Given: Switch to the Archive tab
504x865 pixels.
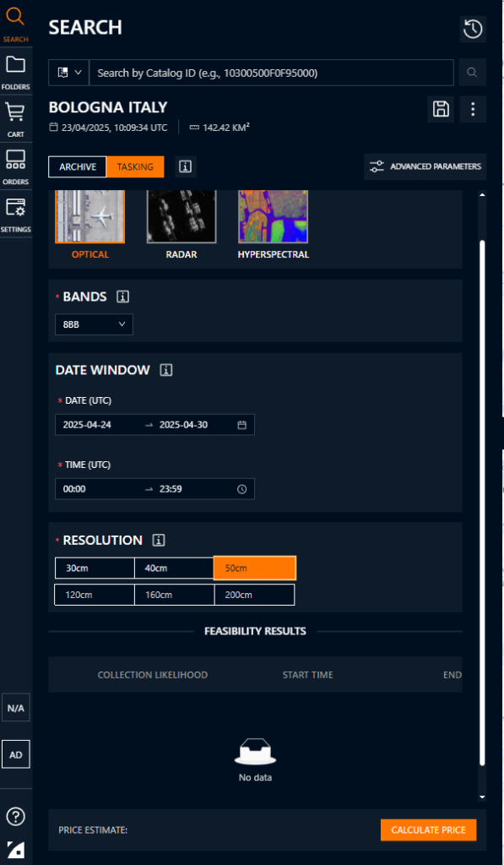Looking at the screenshot, I should pos(78,166).
